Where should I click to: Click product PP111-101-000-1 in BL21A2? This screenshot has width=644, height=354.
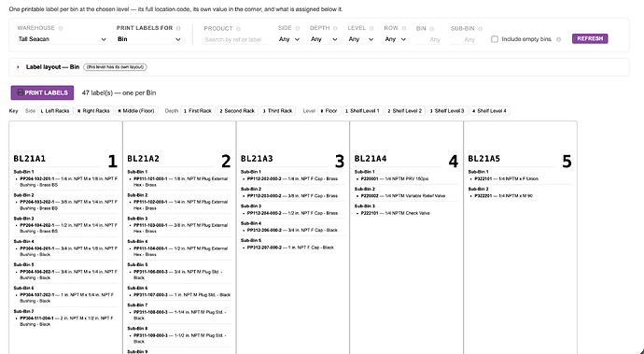pyautogui.click(x=181, y=182)
